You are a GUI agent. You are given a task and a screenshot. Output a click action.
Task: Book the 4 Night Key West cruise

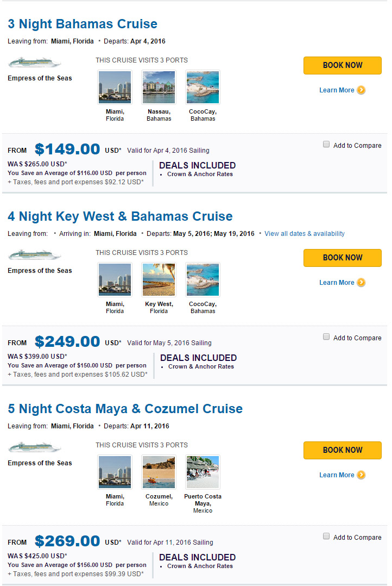click(x=342, y=258)
